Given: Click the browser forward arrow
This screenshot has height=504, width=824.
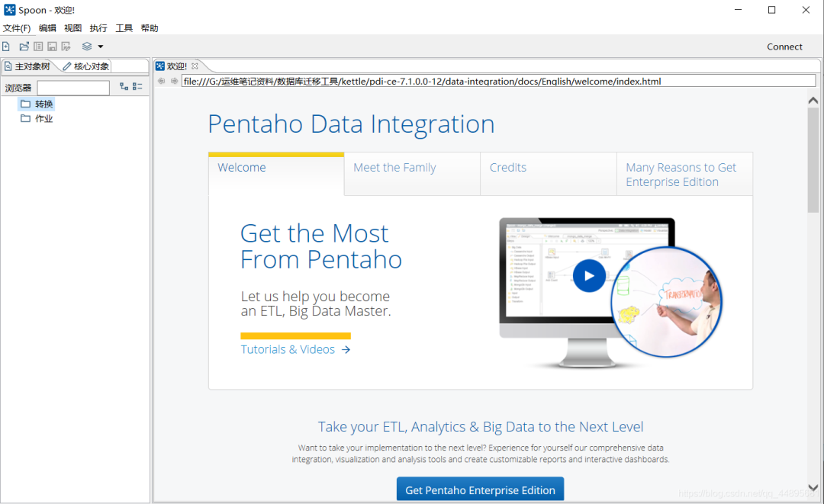Looking at the screenshot, I should (x=174, y=81).
